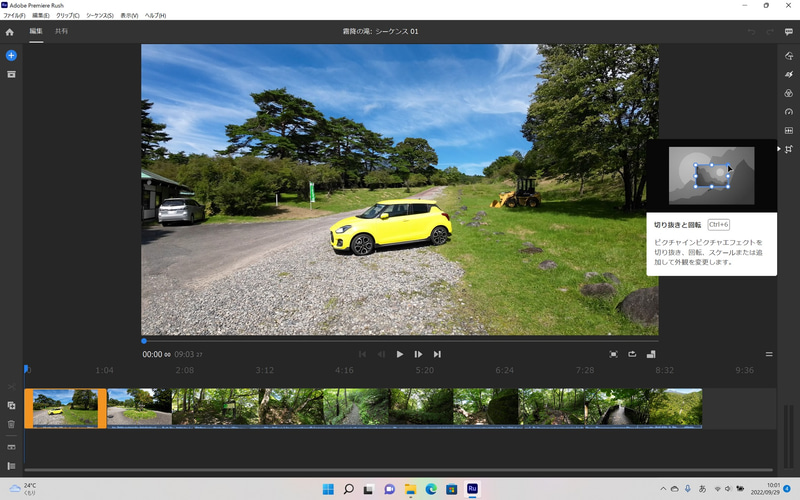Open the weather widget showing 24°C
Screen dimensions: 800x500
tap(23, 489)
